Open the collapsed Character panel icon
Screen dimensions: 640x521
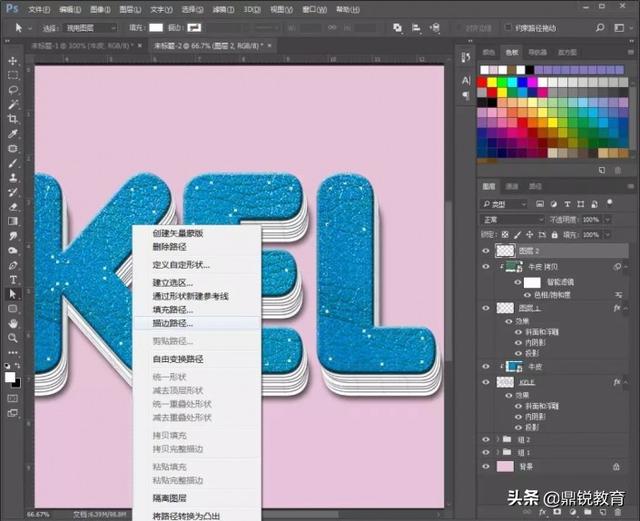click(x=466, y=80)
